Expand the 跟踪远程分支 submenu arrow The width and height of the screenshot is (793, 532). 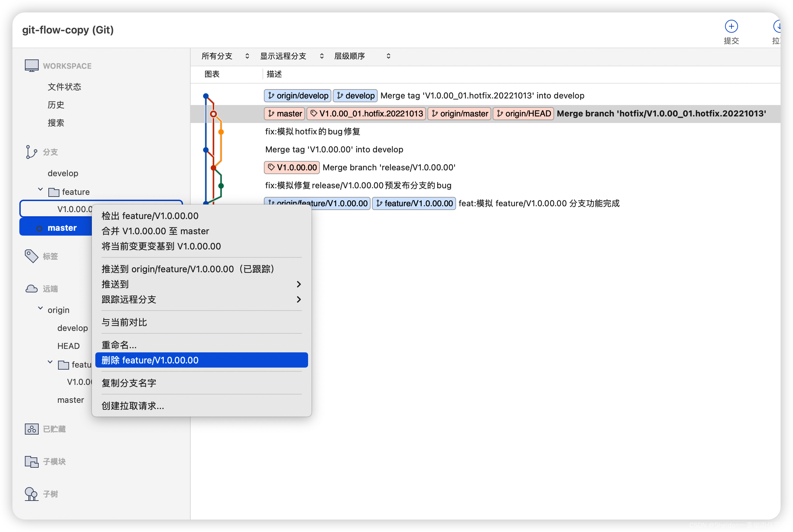click(x=299, y=300)
